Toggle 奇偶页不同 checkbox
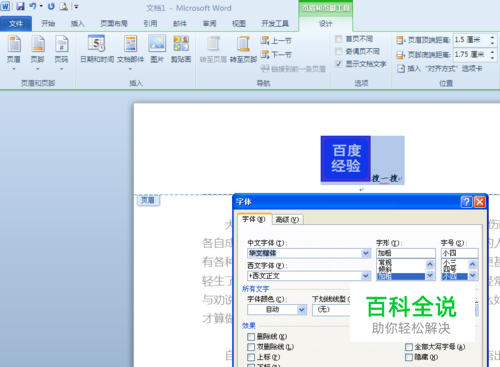This screenshot has width=500, height=367. [x=338, y=51]
